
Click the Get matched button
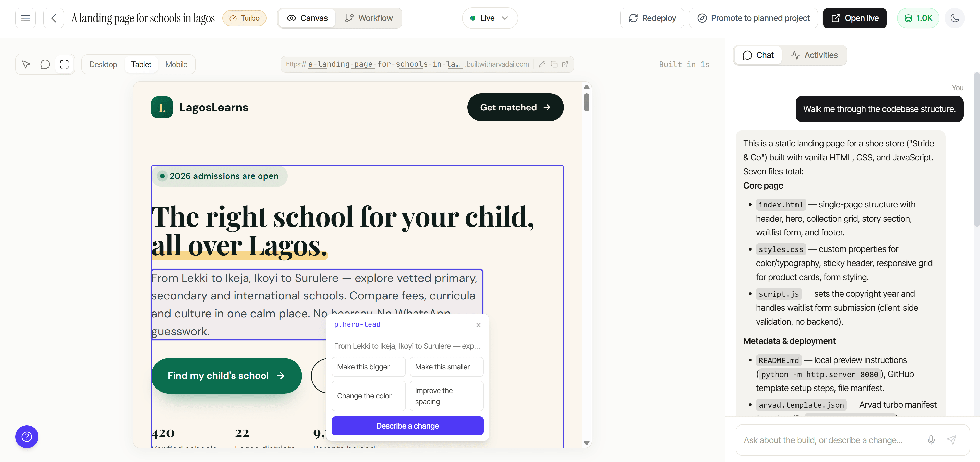[x=515, y=107]
